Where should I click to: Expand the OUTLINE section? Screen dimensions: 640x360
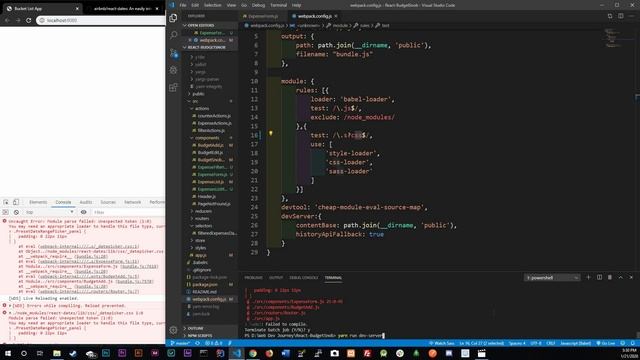pyautogui.click(x=210, y=328)
